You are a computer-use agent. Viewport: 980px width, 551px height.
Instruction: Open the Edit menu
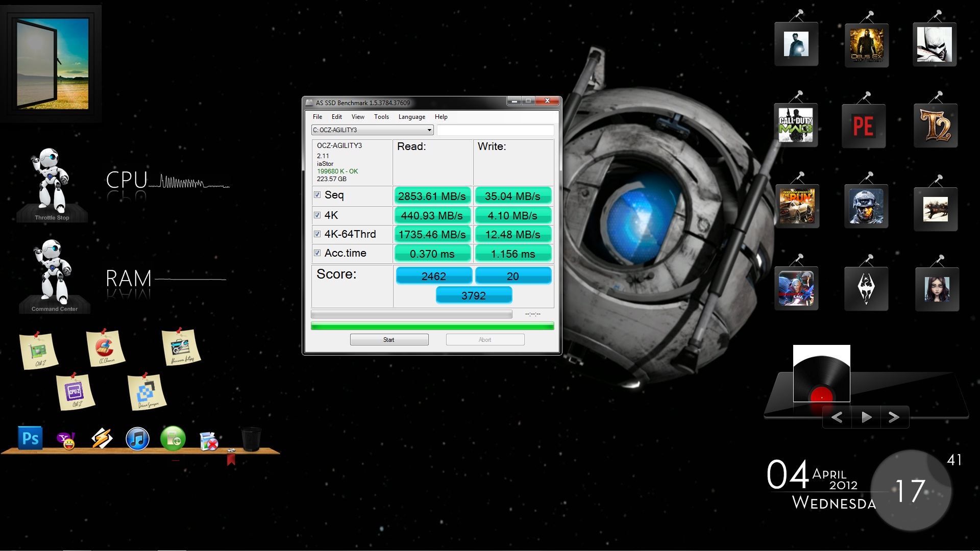[x=337, y=117]
